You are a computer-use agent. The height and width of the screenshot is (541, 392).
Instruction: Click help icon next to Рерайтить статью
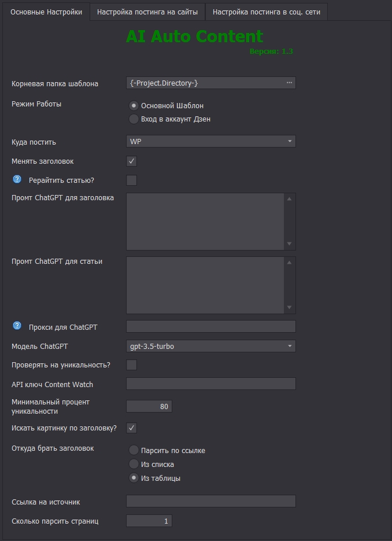click(x=17, y=179)
